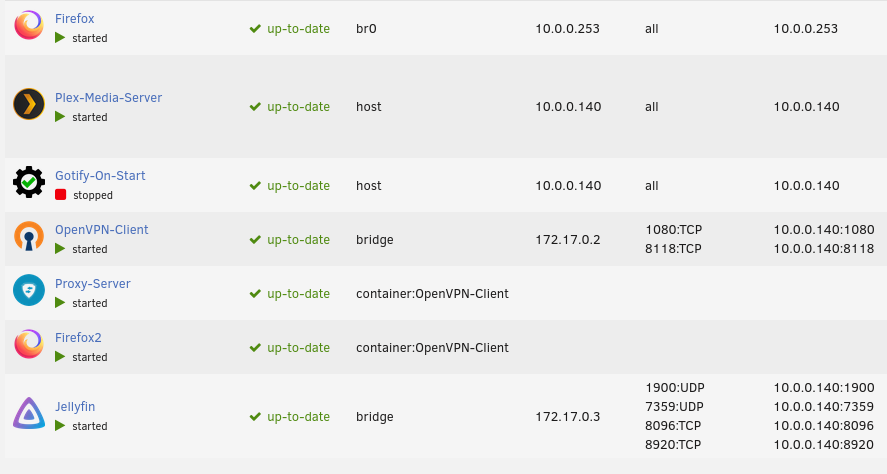Click the green started arrow under OpenVPN-Client
The image size is (887, 474).
(60, 248)
